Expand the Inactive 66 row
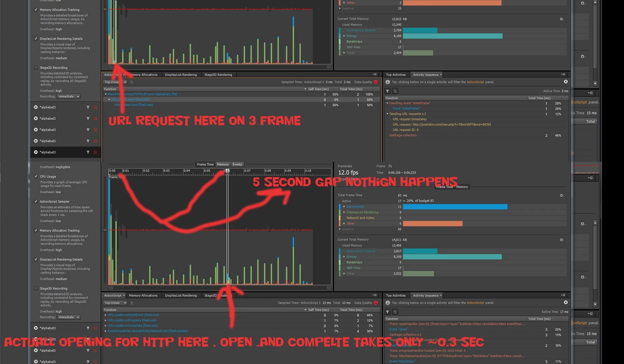624x364 pixels. click(x=340, y=229)
